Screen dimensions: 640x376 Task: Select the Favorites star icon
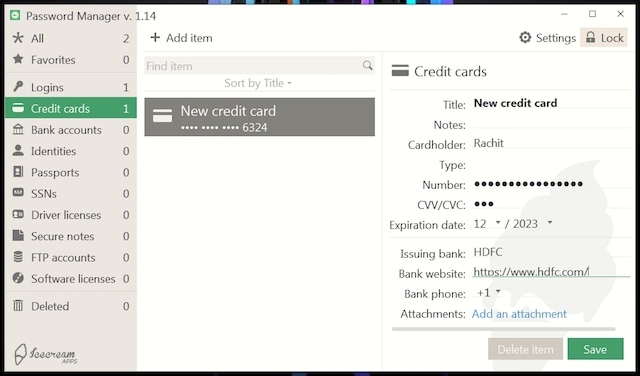coord(18,59)
